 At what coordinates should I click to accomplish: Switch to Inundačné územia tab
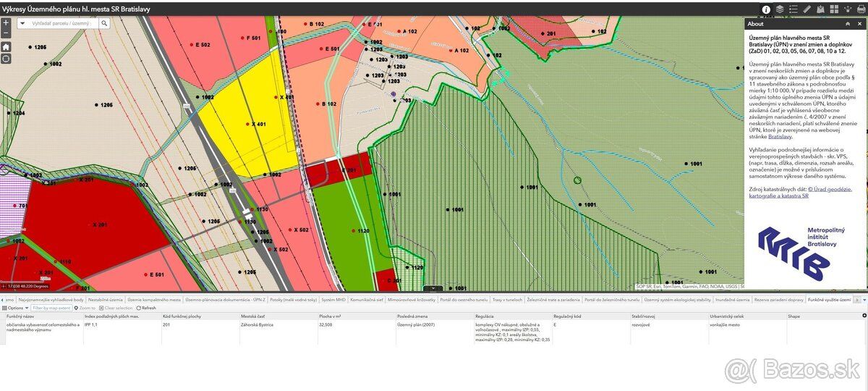coord(733,299)
